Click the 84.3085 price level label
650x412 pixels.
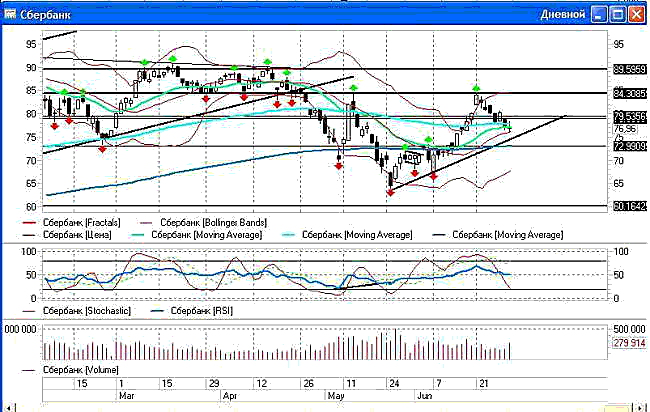(630, 94)
